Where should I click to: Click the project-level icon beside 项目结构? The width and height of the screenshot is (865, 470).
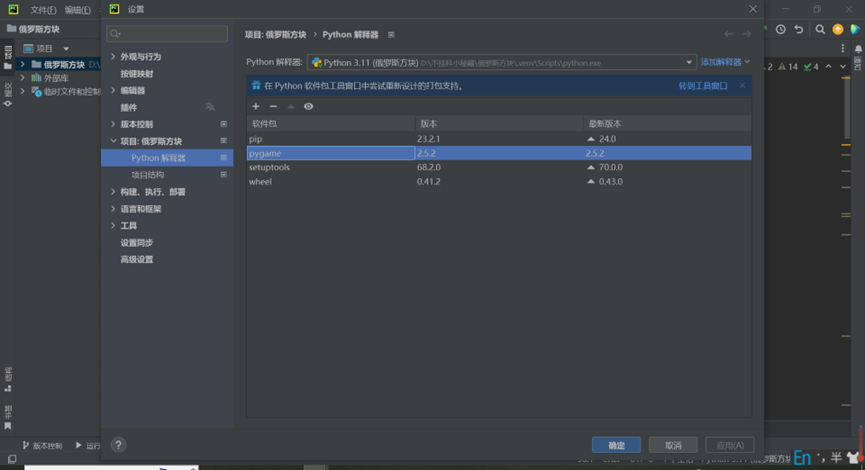coord(223,175)
